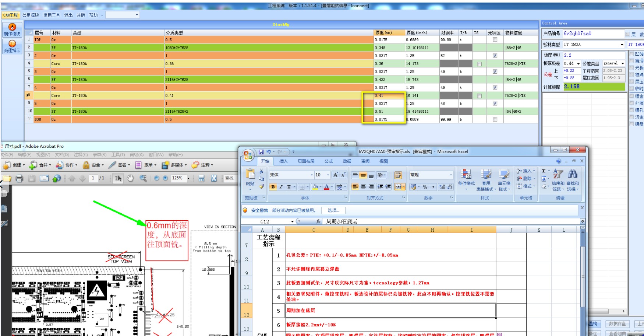
Task: Zoom in with Acrobat plus button
Action: [166, 178]
